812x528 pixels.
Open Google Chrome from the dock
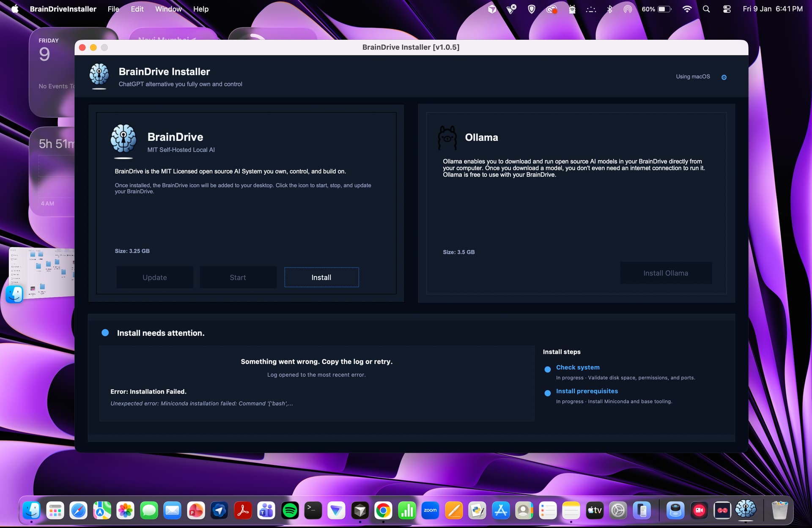click(383, 511)
